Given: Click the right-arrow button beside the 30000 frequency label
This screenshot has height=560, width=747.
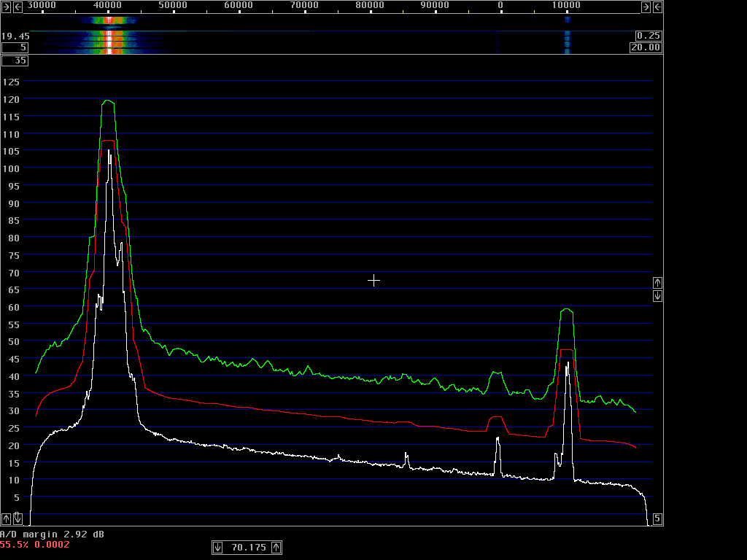Looking at the screenshot, I should point(6,7).
